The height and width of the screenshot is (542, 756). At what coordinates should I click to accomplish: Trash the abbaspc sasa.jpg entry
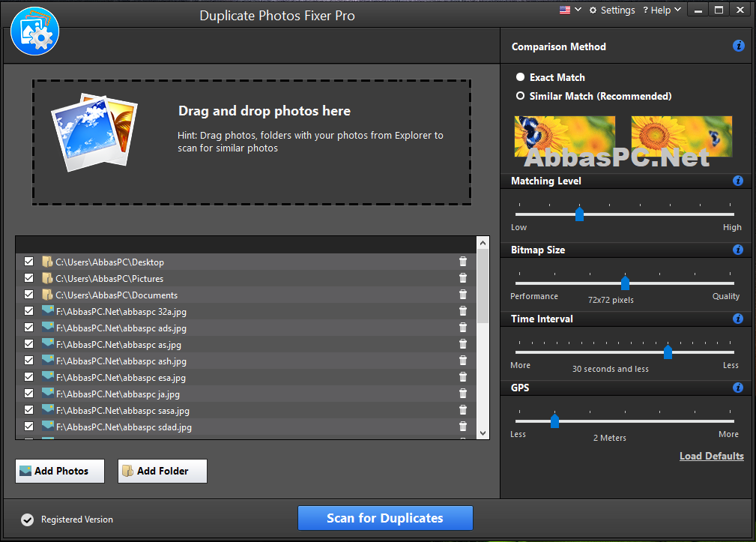tap(463, 410)
